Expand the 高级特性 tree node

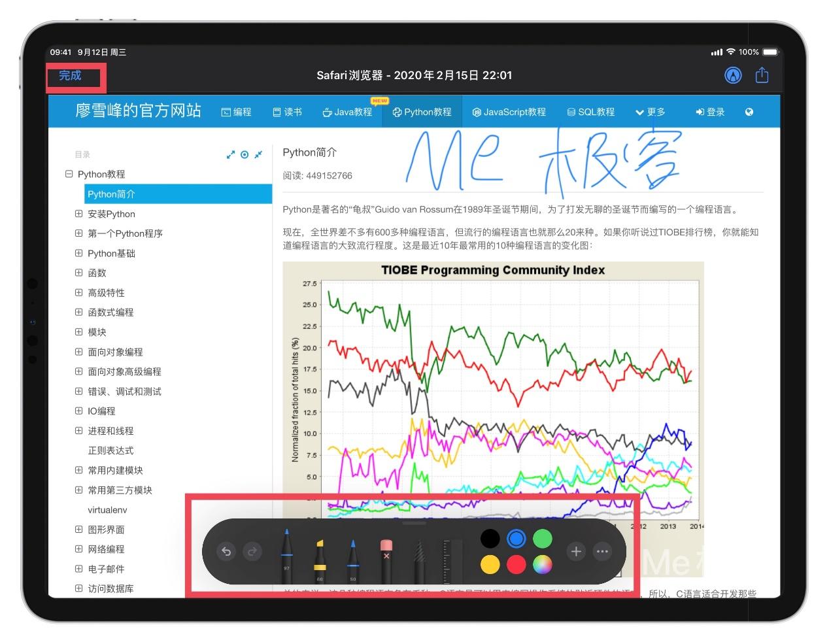point(78,292)
